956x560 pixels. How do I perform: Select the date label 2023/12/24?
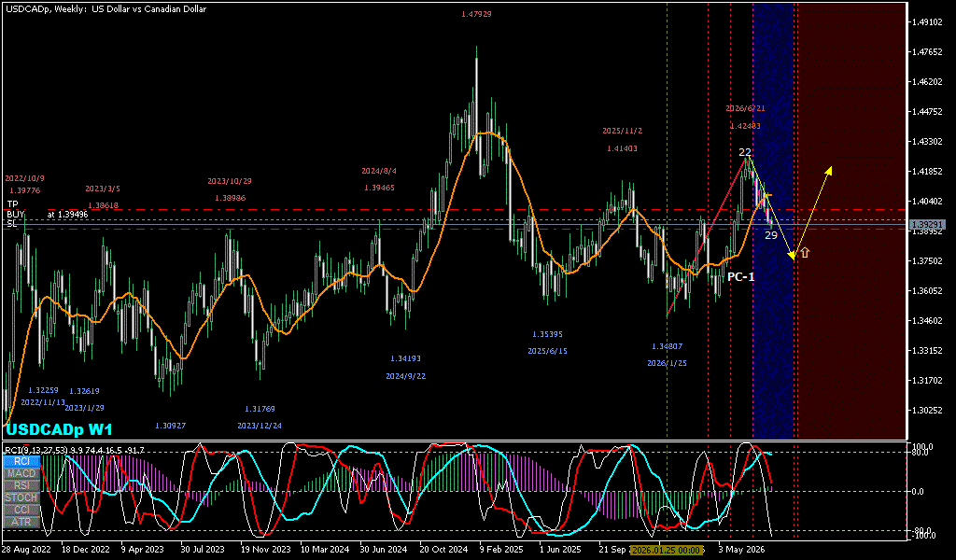point(260,426)
